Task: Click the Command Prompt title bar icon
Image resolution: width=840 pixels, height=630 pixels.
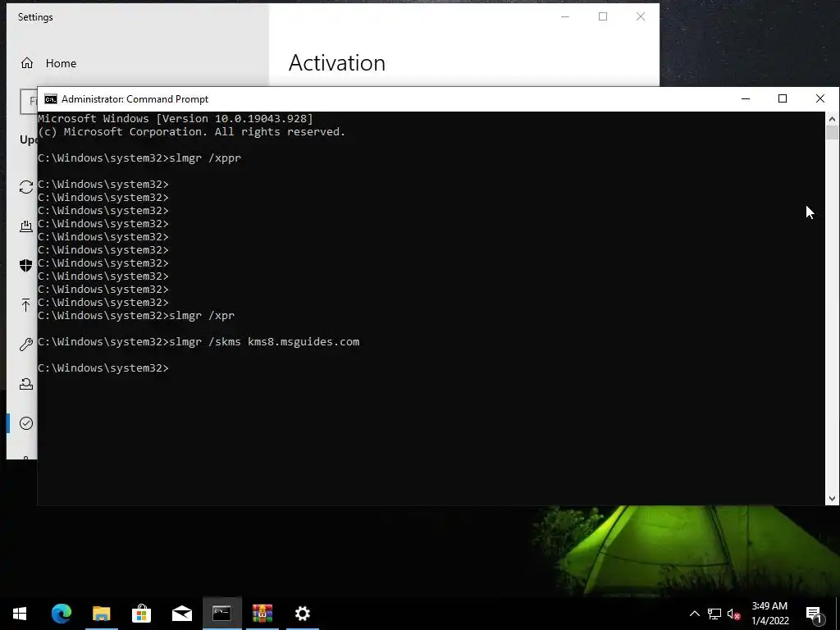Action: 51,99
